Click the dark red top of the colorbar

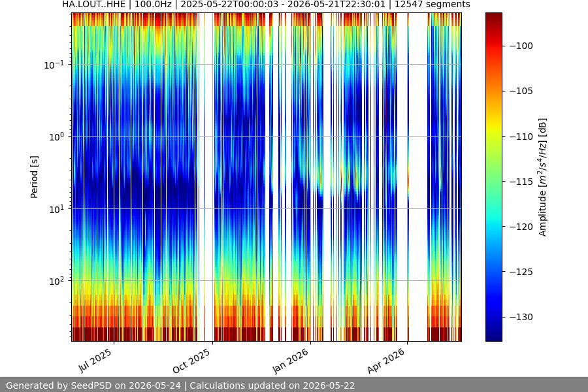pyautogui.click(x=493, y=18)
